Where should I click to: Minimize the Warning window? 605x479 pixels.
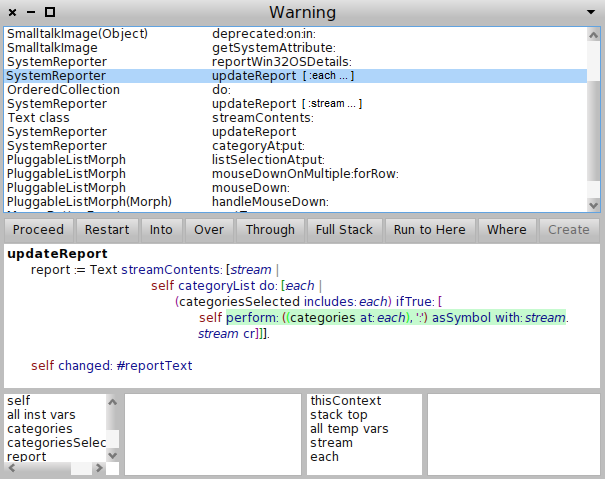[31, 12]
